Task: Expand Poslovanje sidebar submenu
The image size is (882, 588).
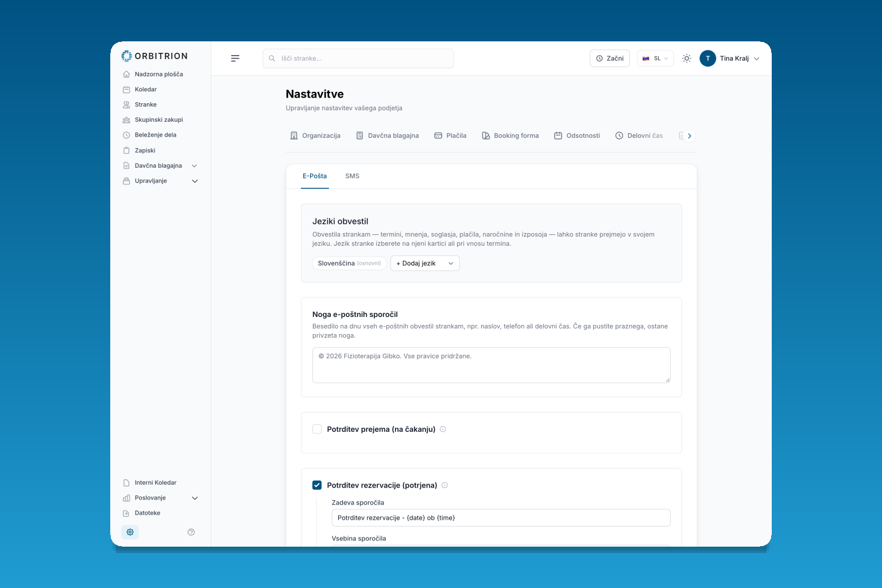Action: [195, 498]
